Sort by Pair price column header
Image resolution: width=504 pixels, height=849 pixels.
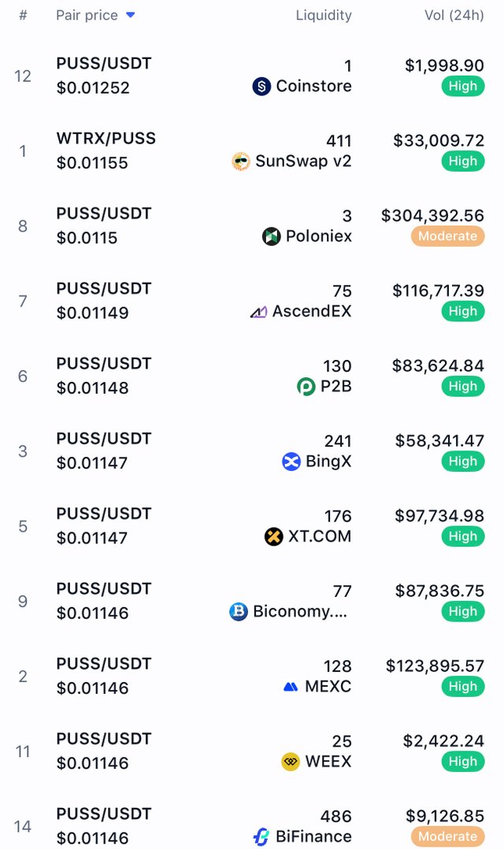pyautogui.click(x=87, y=15)
